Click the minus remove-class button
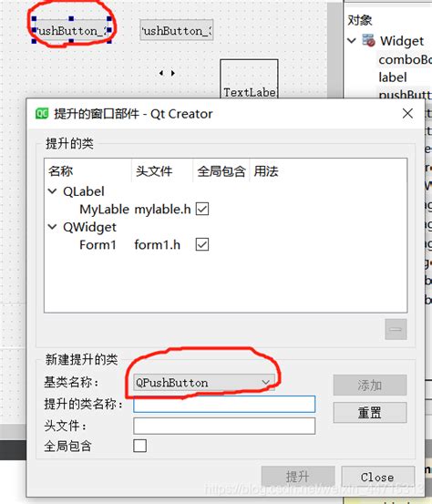Screen dimensions: 432x504 [396, 329]
